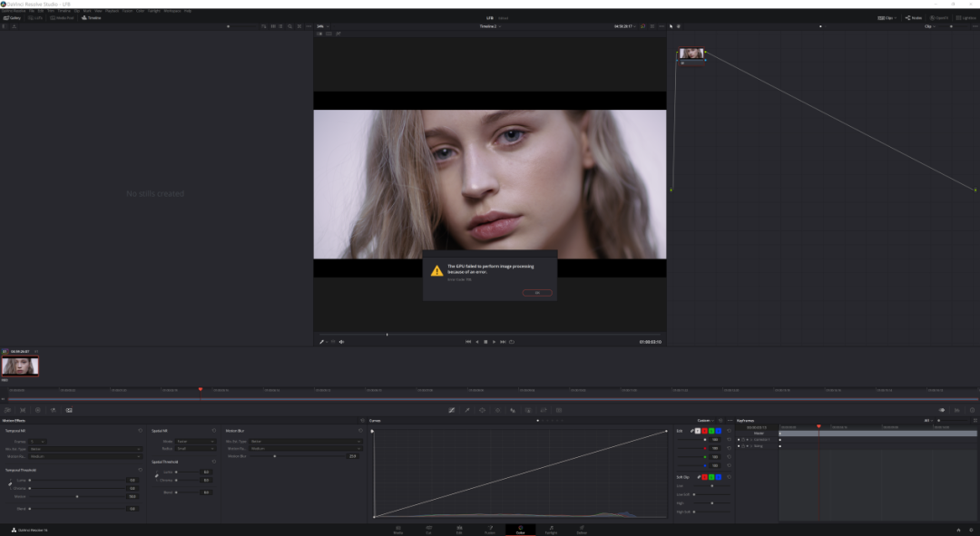
Task: Show the Media Pool panel
Action: [62, 18]
